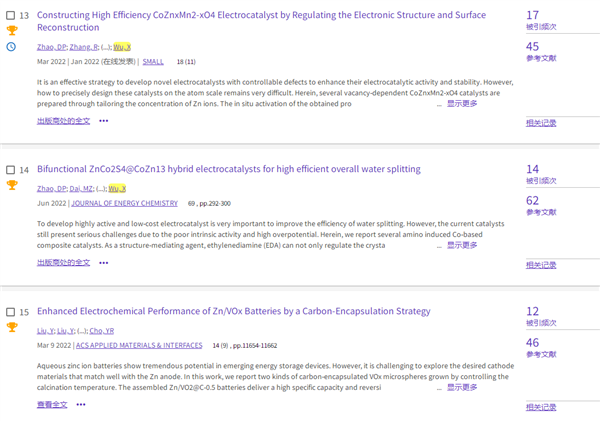Click the trophy icon for record 15
600x421 pixels.
point(11,327)
